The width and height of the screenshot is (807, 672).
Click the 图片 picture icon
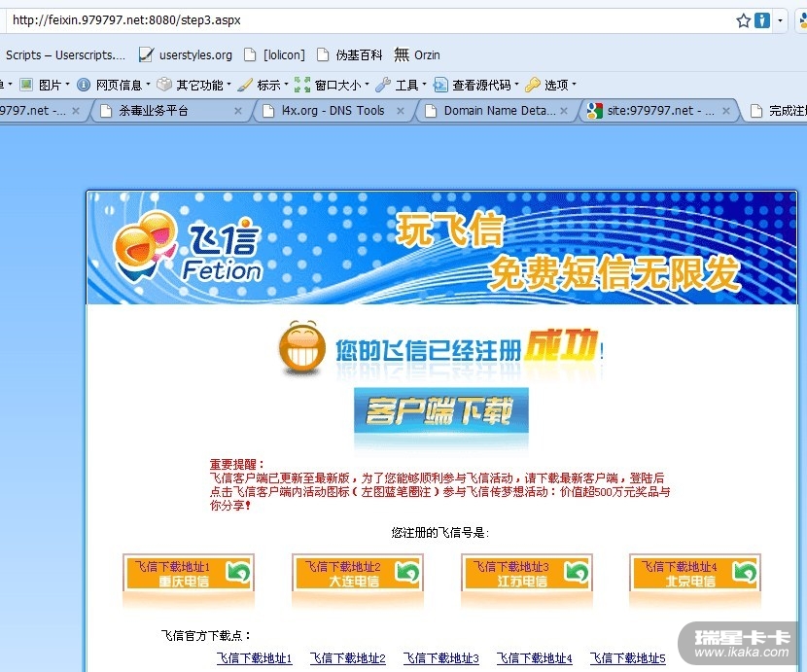(x=26, y=85)
